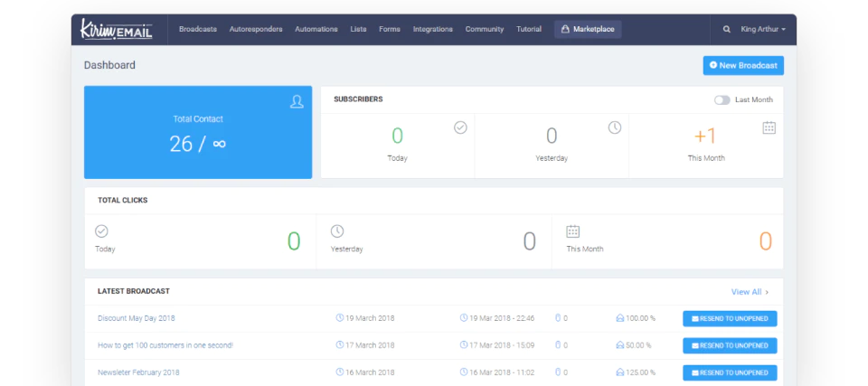
Task: Click open-rate envelope icon beside 125.00 %
Action: click(620, 372)
